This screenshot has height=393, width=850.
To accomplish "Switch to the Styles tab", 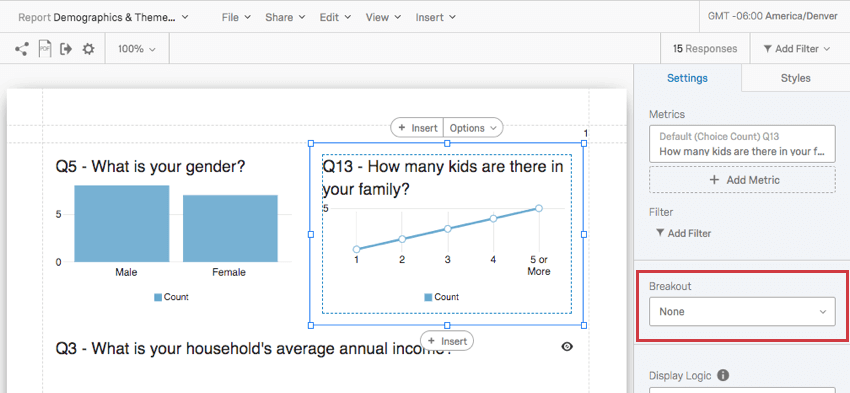I will point(795,78).
